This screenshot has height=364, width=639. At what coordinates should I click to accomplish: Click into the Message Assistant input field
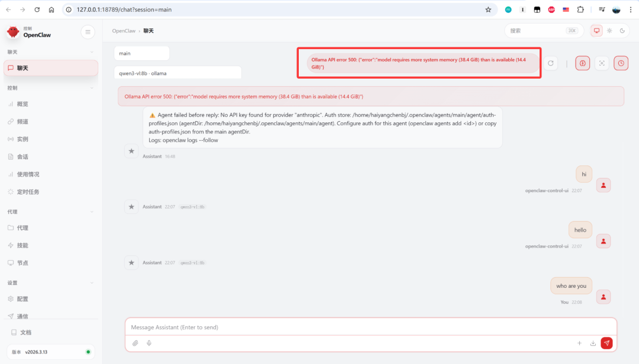click(x=371, y=327)
